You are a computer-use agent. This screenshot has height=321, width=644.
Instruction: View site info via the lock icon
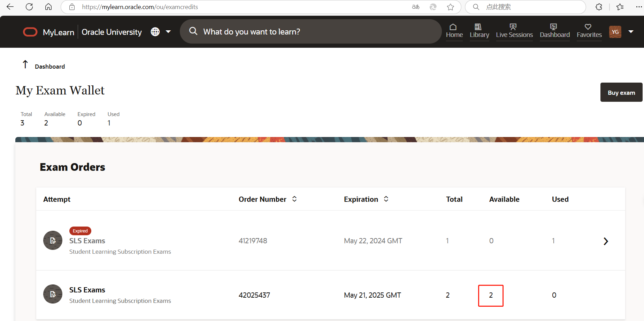[x=72, y=7]
